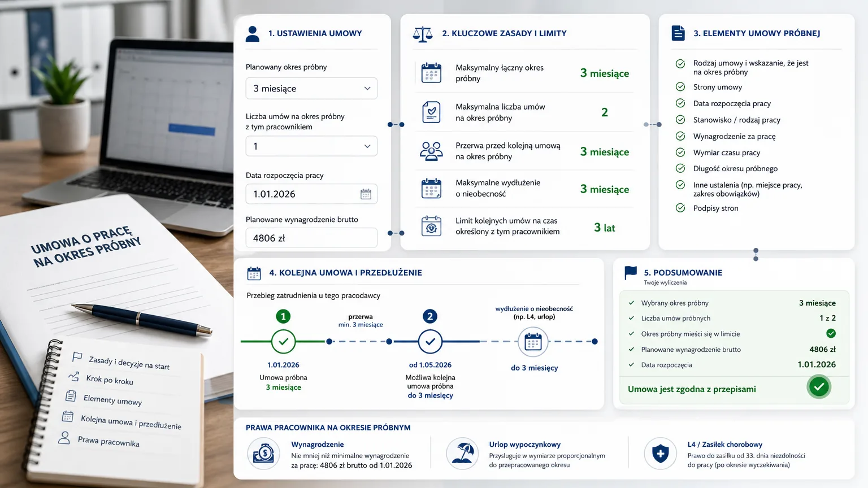Click the person icon beside Prawa pracownika

pos(64,437)
